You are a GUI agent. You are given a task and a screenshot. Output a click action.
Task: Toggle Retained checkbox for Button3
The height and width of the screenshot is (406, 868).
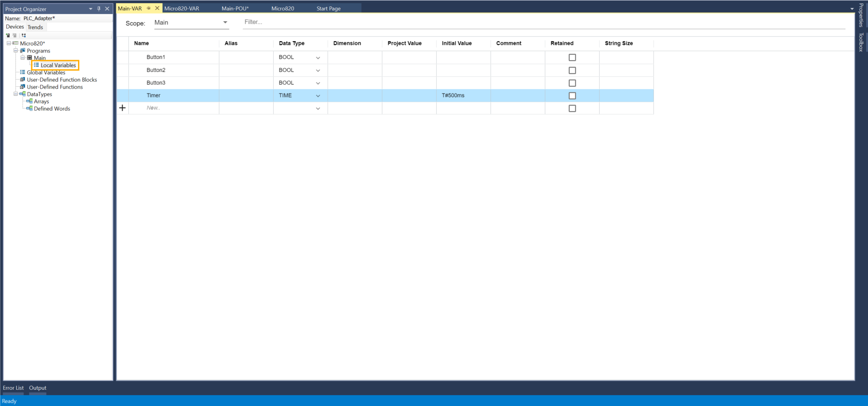[x=572, y=83]
